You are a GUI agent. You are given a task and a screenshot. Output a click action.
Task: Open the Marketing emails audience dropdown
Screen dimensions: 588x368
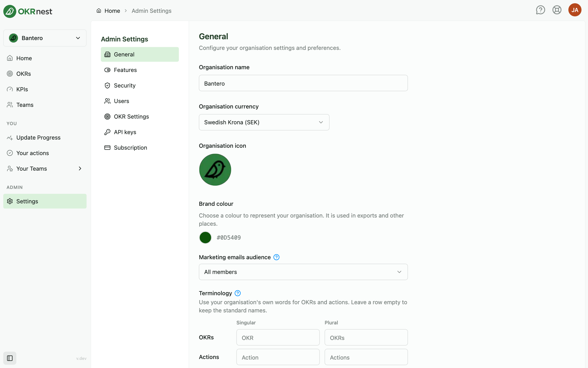[x=303, y=272]
